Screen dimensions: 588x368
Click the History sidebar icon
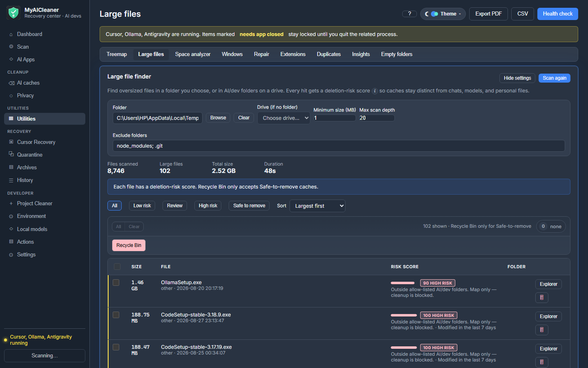(11, 180)
